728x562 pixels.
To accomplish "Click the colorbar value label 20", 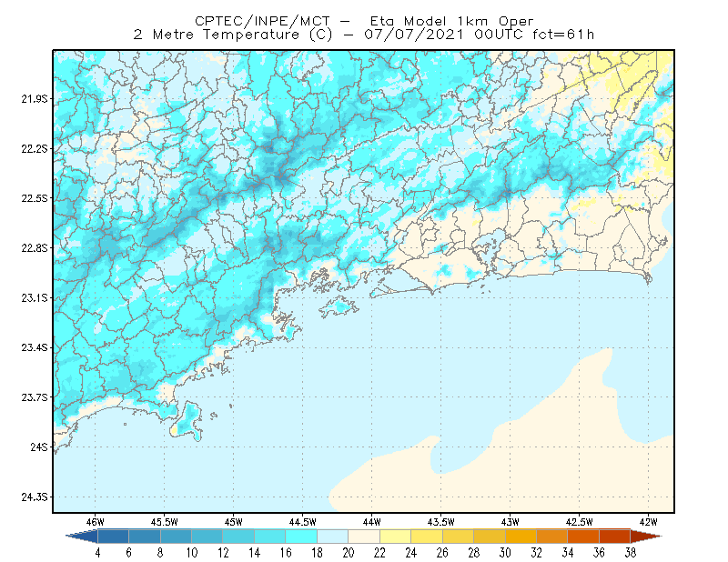I will (x=349, y=553).
